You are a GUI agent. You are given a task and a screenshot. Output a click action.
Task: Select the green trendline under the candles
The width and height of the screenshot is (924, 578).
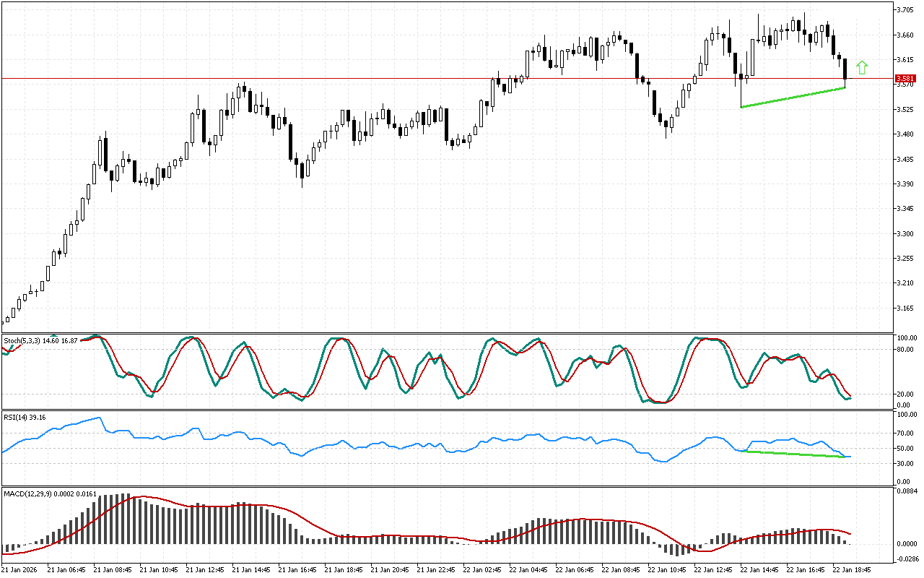pyautogui.click(x=793, y=98)
